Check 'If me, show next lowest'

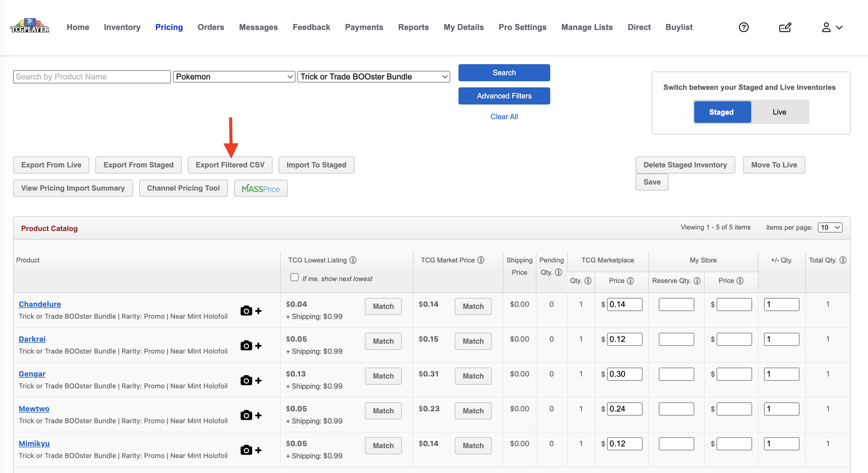(295, 277)
